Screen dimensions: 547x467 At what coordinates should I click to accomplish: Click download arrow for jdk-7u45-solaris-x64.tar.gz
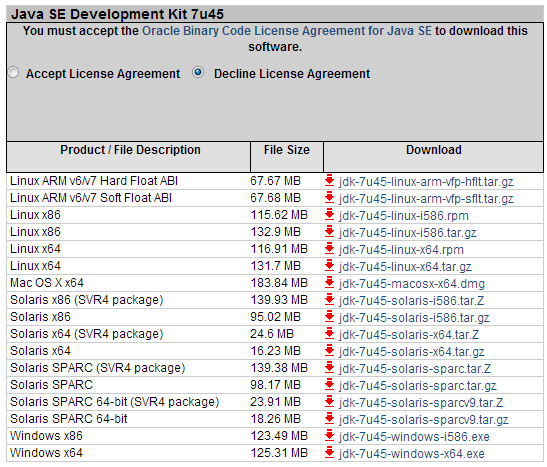329,351
